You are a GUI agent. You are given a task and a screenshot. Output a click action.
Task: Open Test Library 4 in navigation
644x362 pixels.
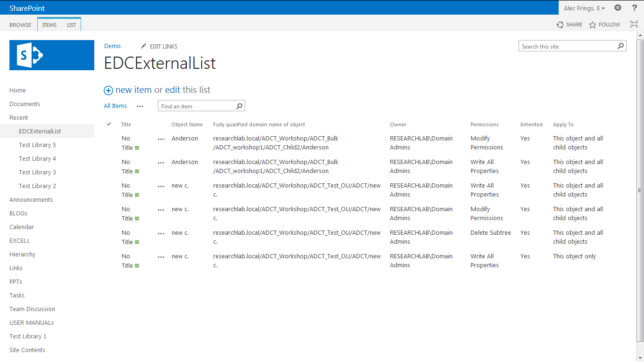click(37, 158)
